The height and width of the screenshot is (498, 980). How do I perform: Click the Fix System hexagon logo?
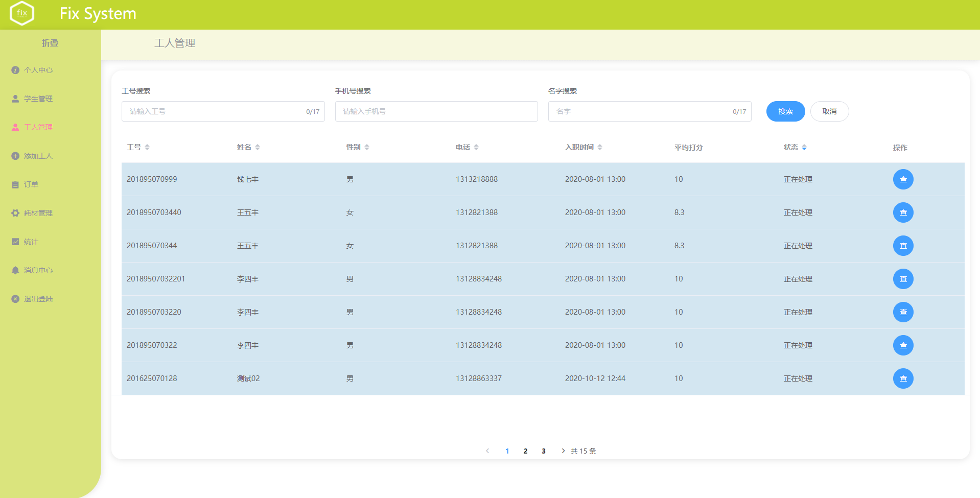22,13
